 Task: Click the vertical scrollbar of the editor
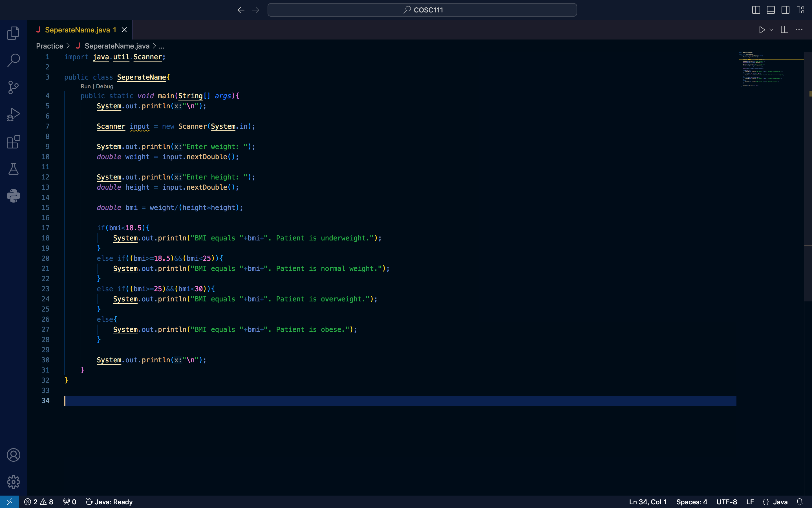(x=808, y=176)
